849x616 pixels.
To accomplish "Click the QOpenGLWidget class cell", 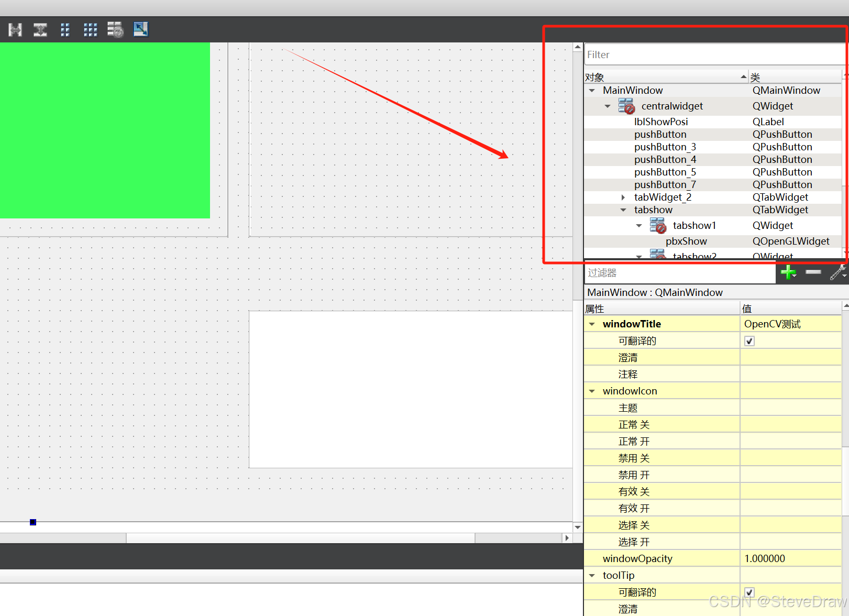I will pos(791,241).
